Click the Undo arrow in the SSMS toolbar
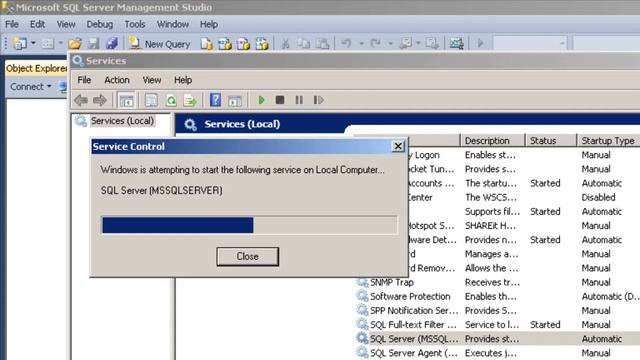The height and width of the screenshot is (360, 640). [346, 43]
